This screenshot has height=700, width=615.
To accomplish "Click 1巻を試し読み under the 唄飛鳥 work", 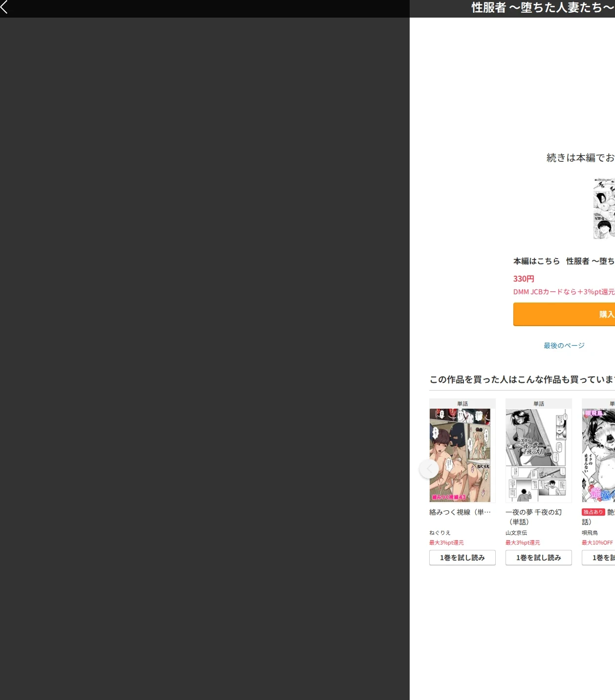I will click(598, 558).
